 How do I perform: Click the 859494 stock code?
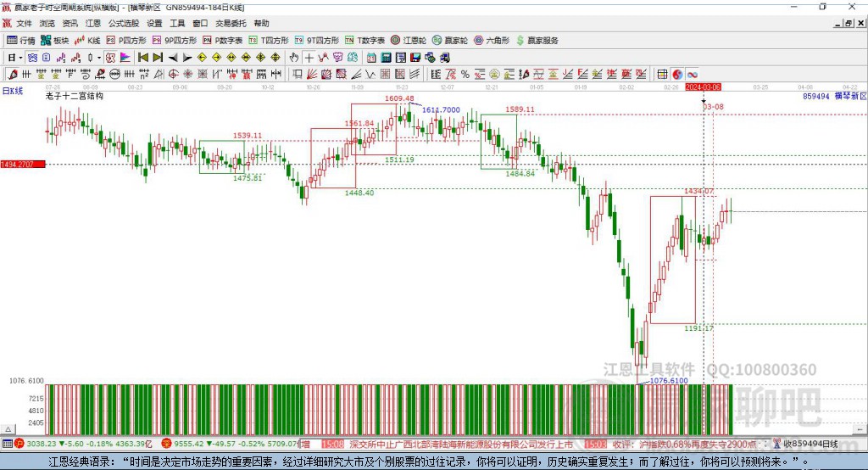[816, 97]
